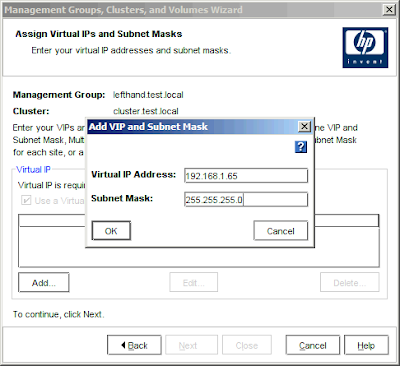Click the Next wizard button
Viewport: 400px width, 366px height.
coord(191,345)
